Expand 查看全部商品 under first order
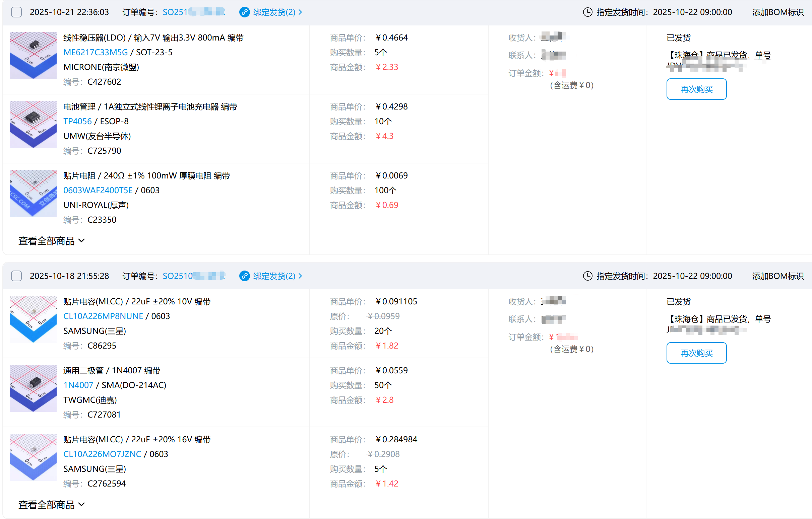The height and width of the screenshot is (519, 812). coord(51,241)
